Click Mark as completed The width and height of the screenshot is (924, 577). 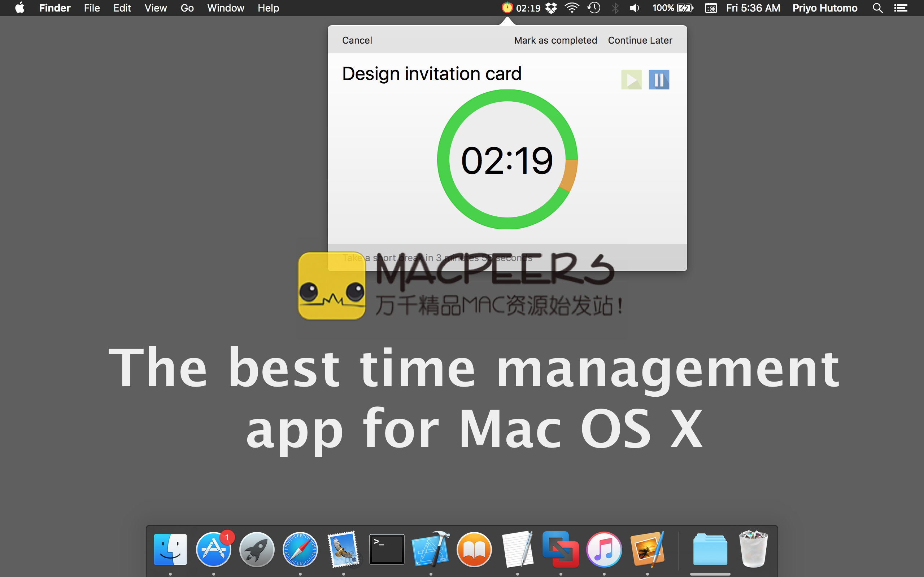coord(555,40)
